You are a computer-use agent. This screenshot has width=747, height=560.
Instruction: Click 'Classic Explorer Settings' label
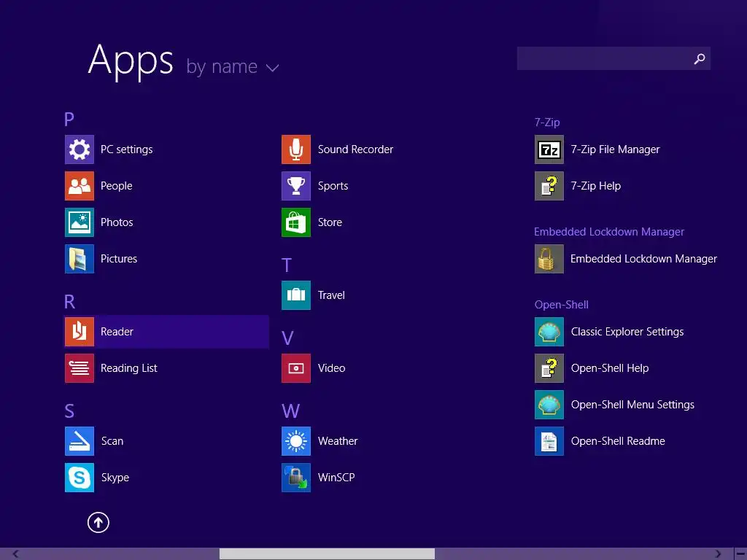tap(627, 332)
